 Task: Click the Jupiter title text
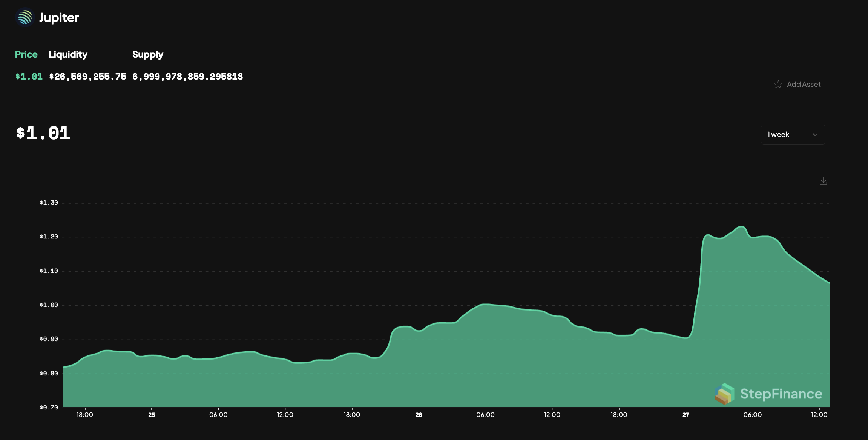click(59, 18)
